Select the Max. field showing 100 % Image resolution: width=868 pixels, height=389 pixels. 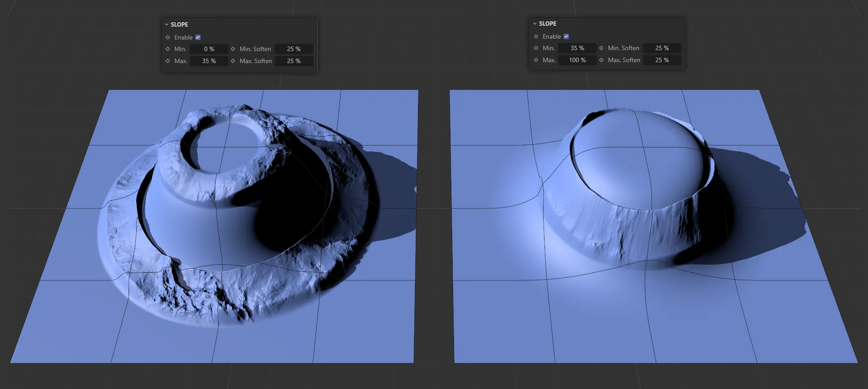577,60
